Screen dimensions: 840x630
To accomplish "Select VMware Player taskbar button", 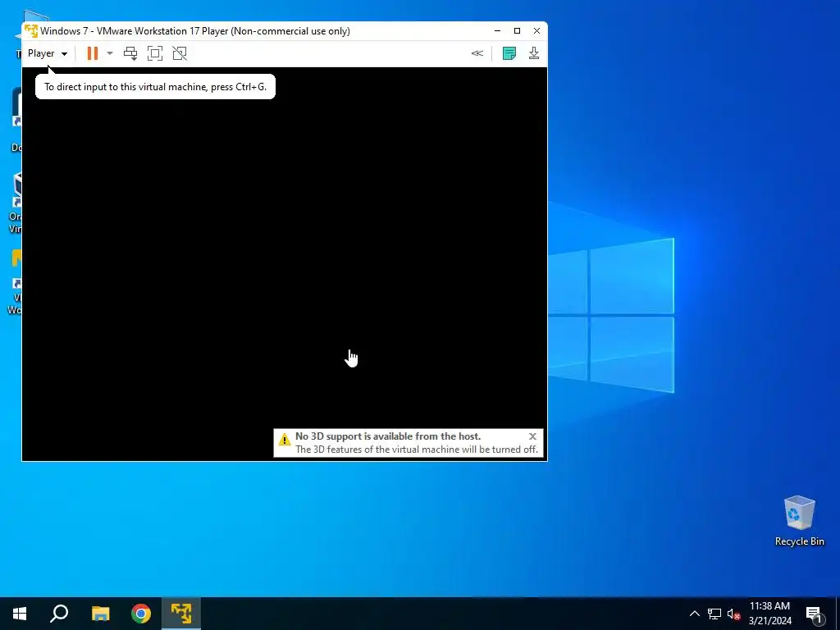I will pyautogui.click(x=181, y=614).
